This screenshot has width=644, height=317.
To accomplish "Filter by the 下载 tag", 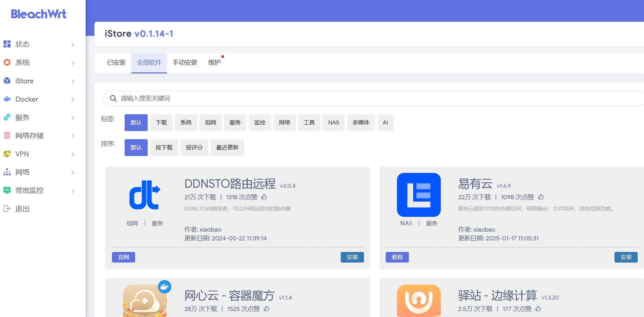I will (161, 123).
